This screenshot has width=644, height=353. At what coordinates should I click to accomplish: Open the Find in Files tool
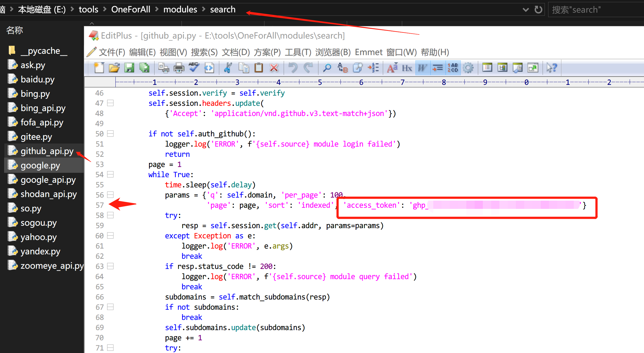[357, 68]
